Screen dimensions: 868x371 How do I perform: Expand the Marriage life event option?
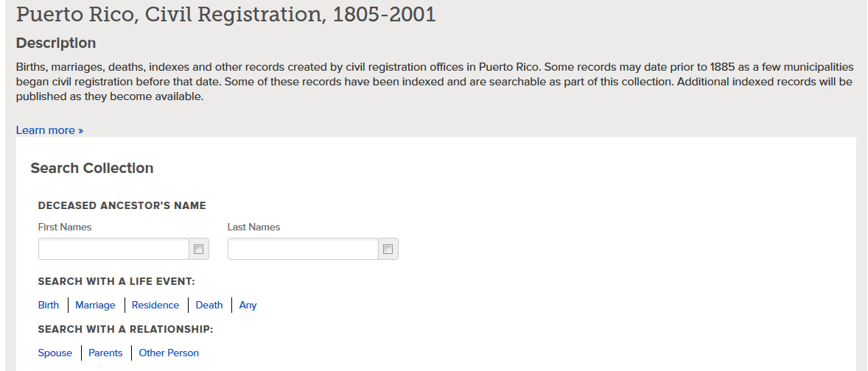point(95,305)
